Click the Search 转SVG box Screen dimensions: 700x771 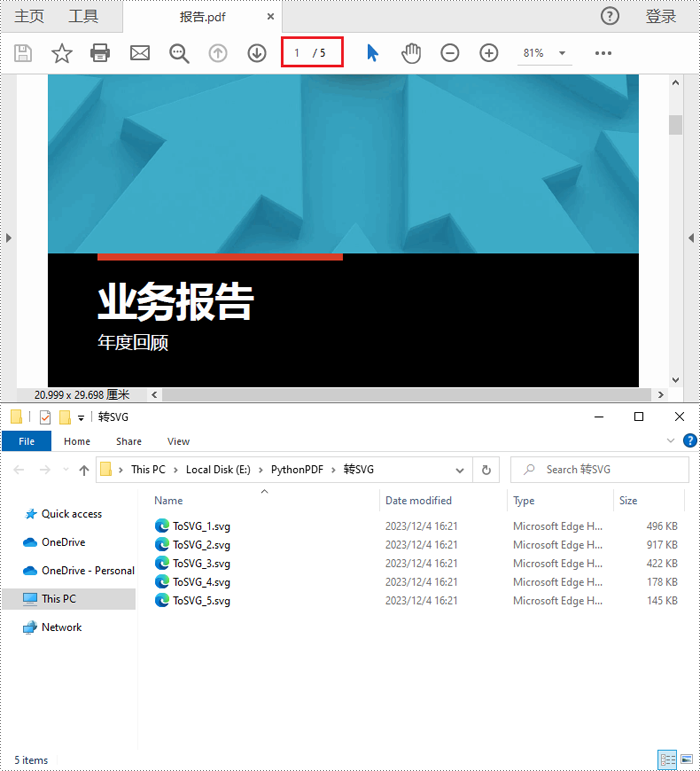599,470
